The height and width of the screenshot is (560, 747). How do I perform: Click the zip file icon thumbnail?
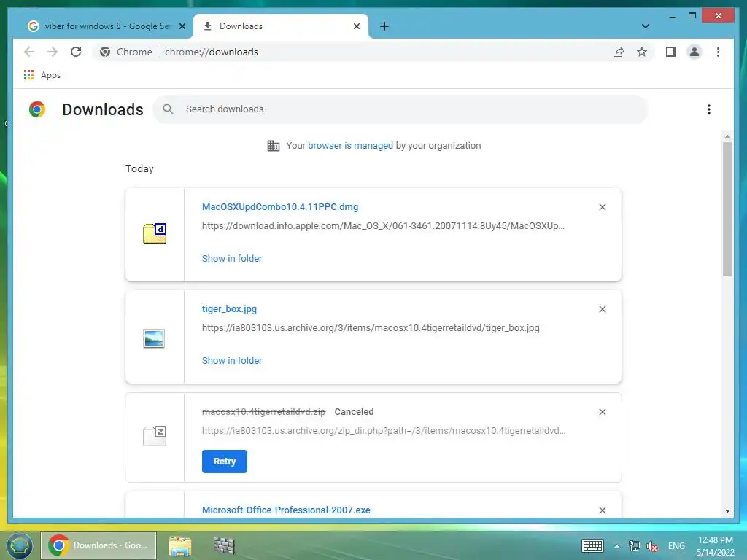coord(155,436)
